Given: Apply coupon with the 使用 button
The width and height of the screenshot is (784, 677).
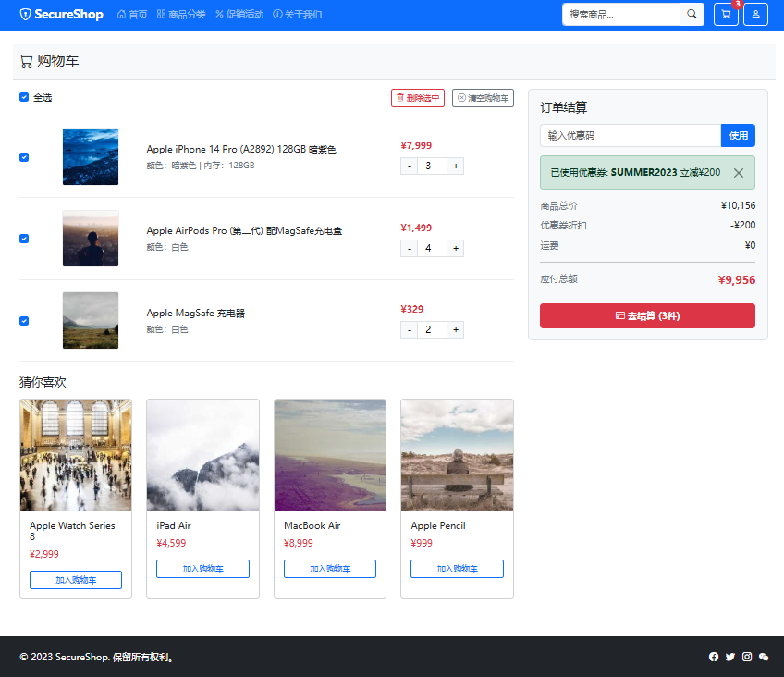Looking at the screenshot, I should pos(738,136).
